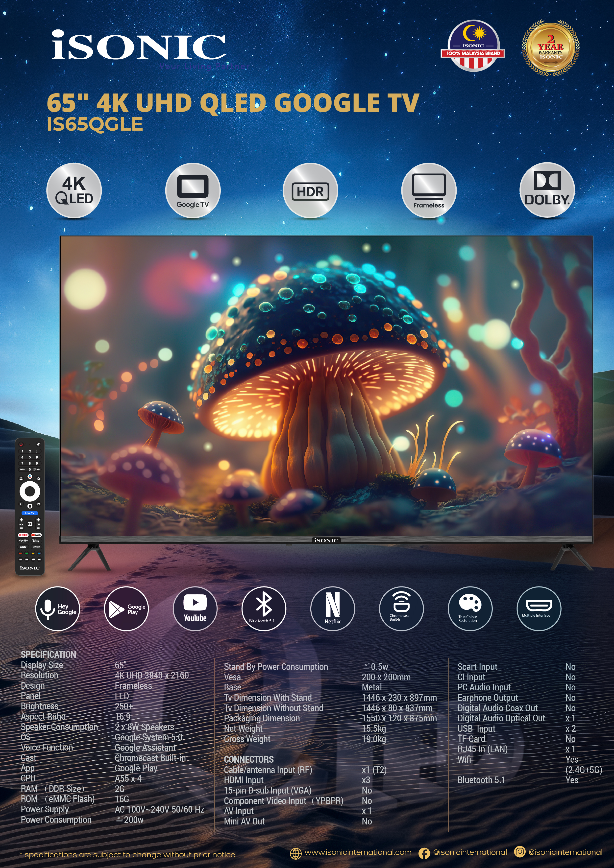614x868 pixels.
Task: Click the Aspect Ratio value 16:9
Action: point(123,716)
